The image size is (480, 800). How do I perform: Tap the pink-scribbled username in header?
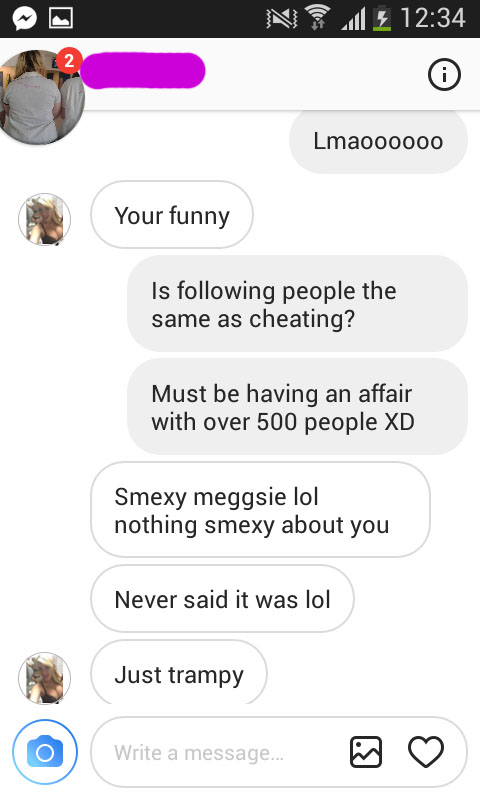pyautogui.click(x=143, y=70)
